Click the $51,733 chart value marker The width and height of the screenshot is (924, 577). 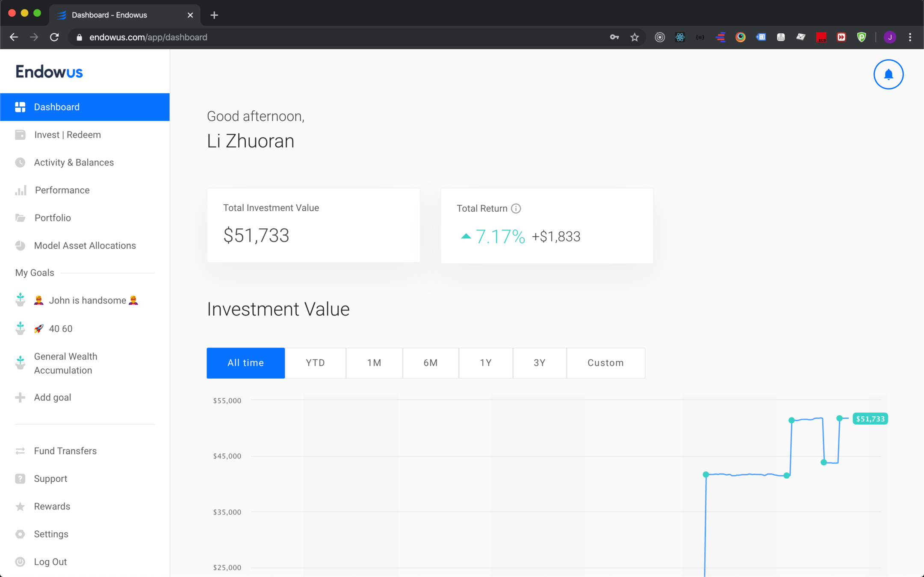point(870,419)
